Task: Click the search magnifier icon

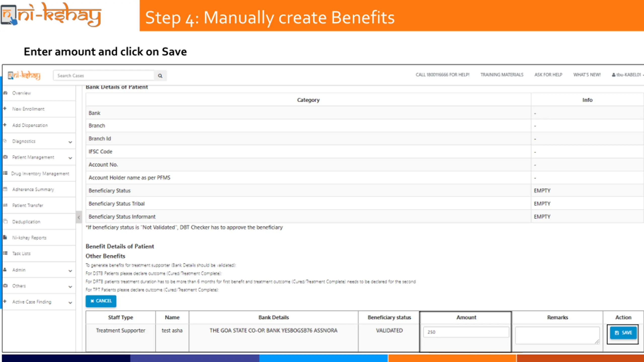Action: 160,76
